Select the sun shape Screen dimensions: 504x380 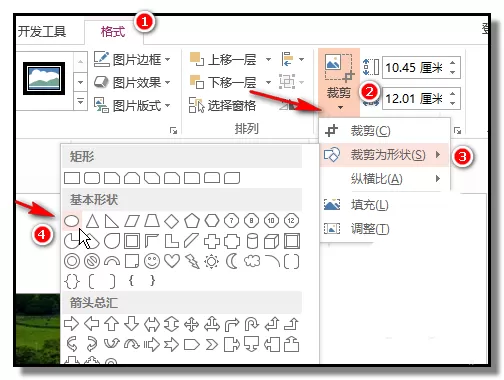(212, 261)
